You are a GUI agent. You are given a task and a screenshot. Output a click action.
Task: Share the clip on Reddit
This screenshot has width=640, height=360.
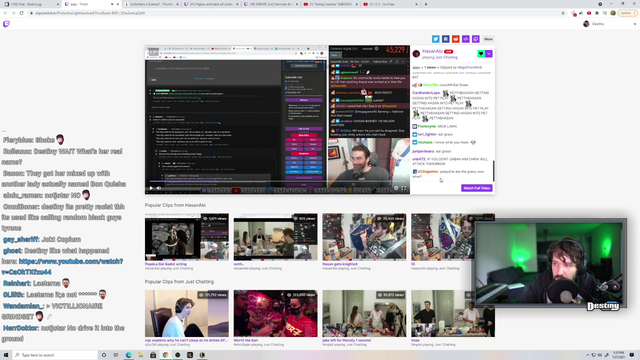[456, 39]
